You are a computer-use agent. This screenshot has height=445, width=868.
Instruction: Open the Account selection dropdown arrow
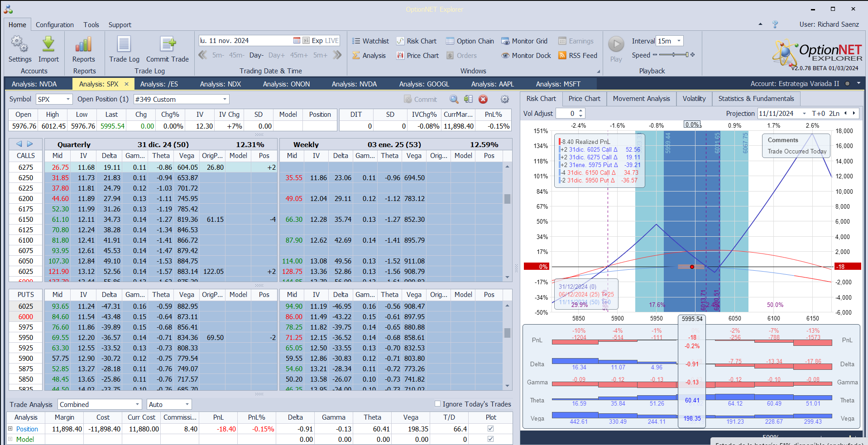point(858,83)
